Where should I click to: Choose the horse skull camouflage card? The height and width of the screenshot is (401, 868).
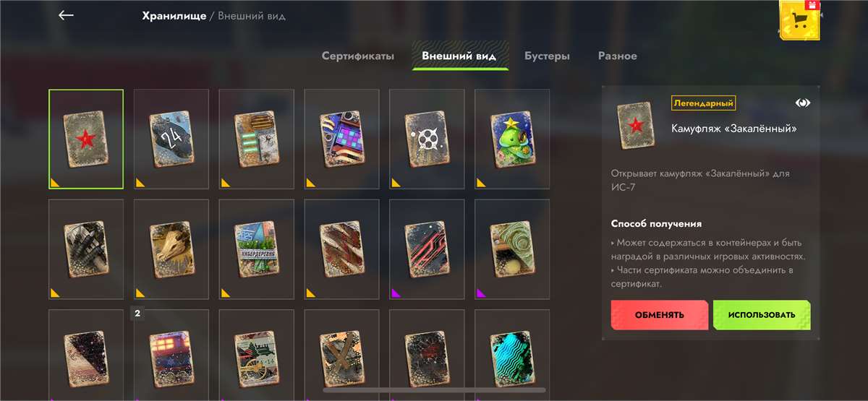click(171, 249)
